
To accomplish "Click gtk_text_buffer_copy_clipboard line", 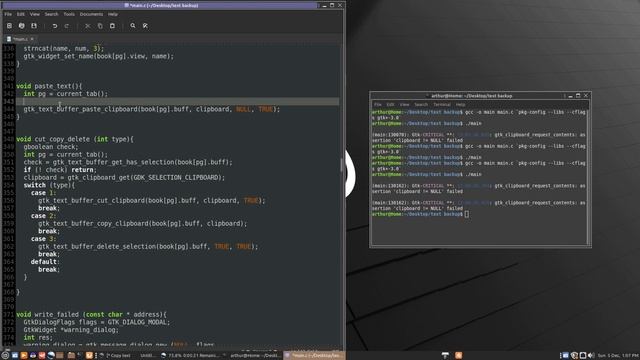I will tap(142, 224).
